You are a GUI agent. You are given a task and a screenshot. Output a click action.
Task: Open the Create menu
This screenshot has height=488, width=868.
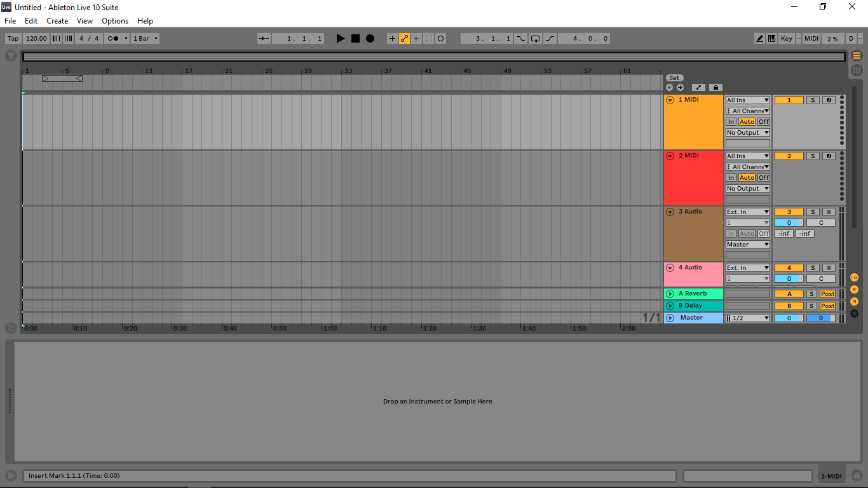point(57,21)
